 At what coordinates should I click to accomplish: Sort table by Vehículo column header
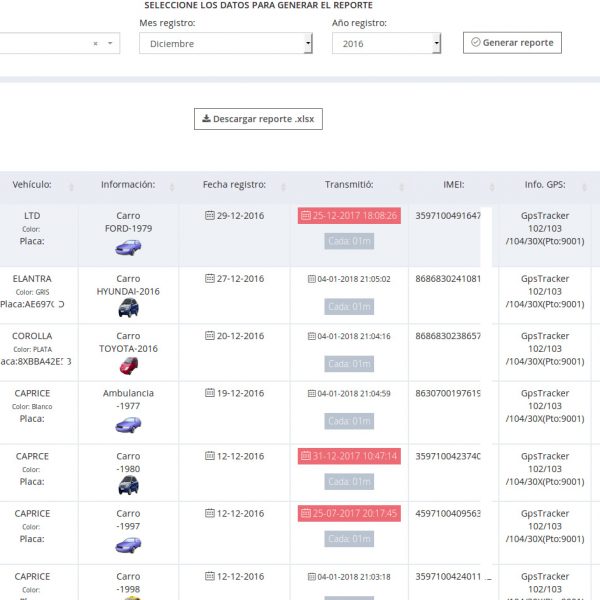pos(32,185)
